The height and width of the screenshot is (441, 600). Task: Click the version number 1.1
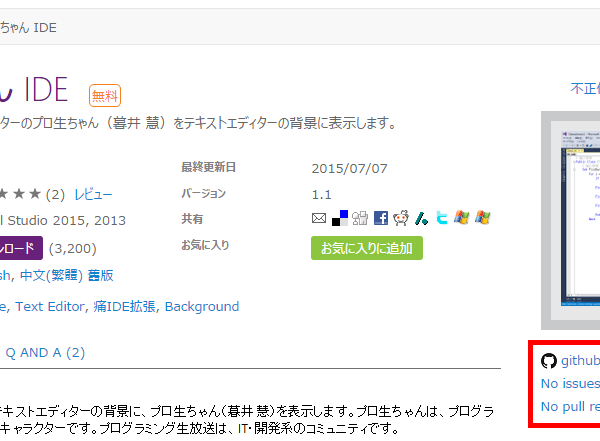[x=321, y=194]
